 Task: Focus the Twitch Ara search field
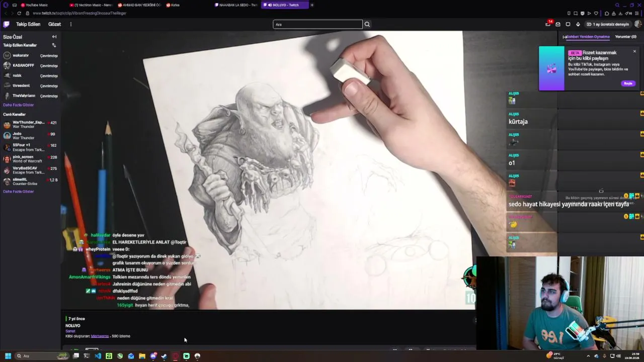pos(317,24)
